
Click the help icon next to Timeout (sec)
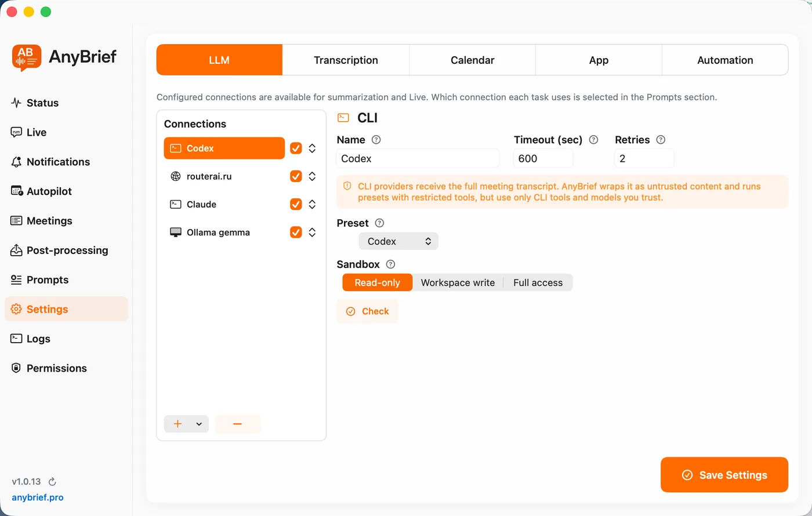point(593,140)
